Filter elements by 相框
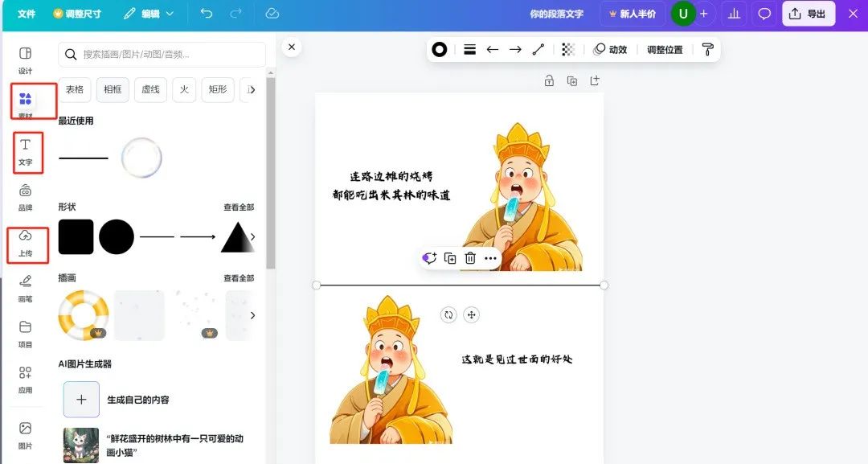Screen dimensions: 868x464 (113, 90)
